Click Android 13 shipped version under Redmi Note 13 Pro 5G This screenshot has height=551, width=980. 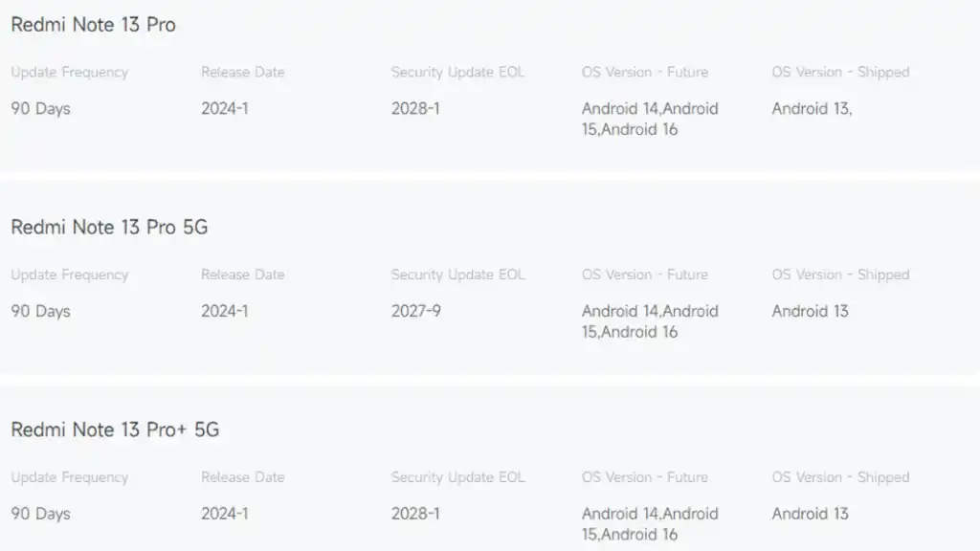(810, 311)
